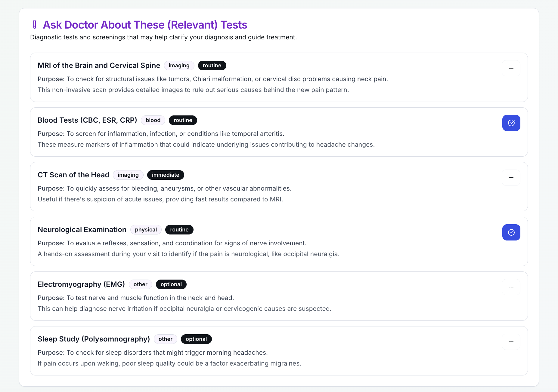Add Electromyography (EMG) test with plus icon
Viewport: 558px width, 392px height.
511,287
